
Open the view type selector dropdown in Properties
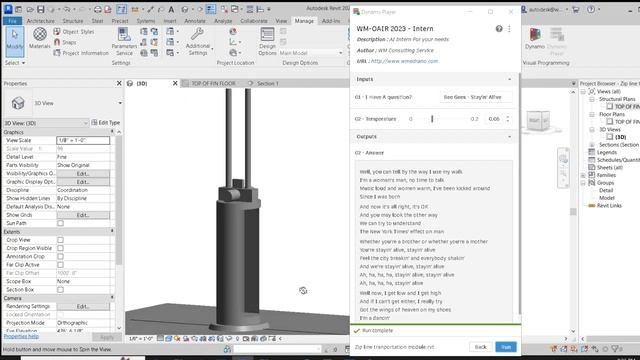(x=120, y=103)
